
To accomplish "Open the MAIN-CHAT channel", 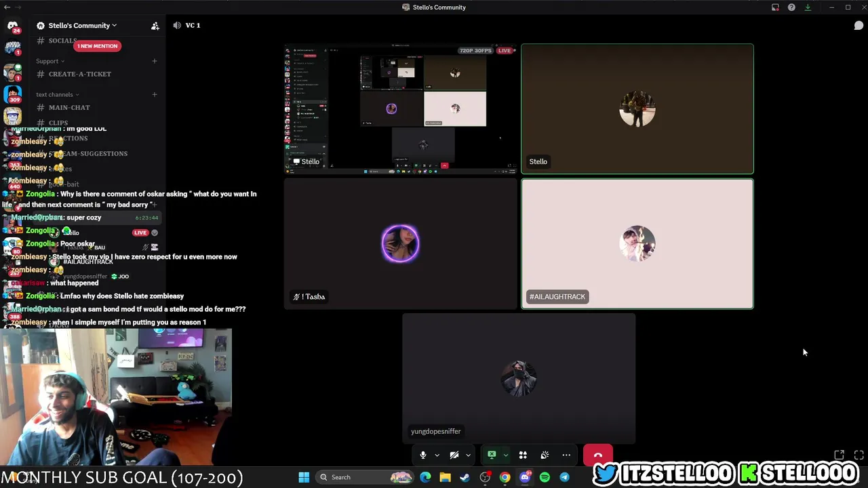I will (69, 107).
